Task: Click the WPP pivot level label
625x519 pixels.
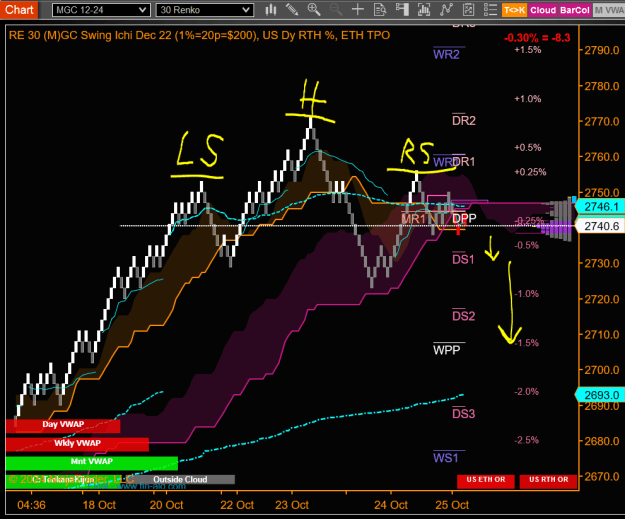Action: (x=447, y=350)
